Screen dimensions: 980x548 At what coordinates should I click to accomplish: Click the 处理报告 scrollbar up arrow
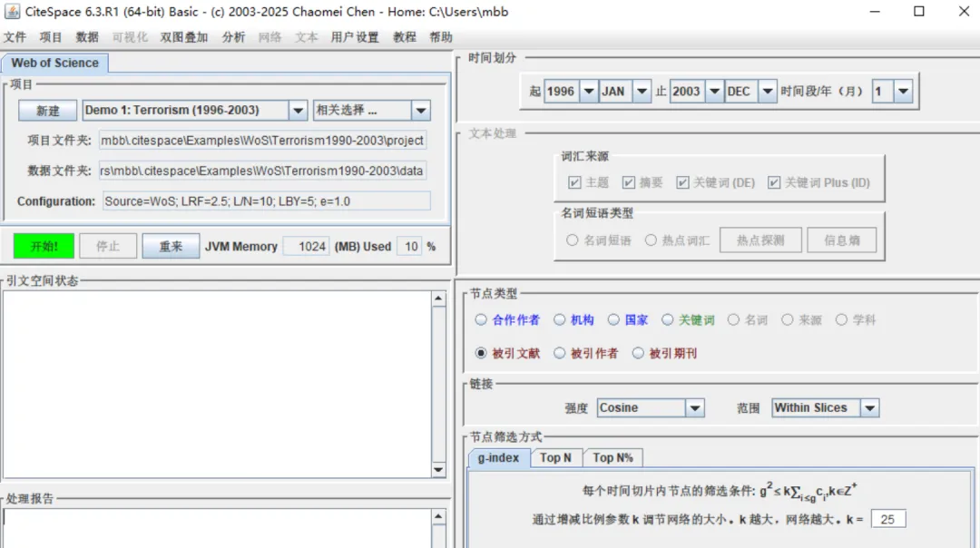438,517
